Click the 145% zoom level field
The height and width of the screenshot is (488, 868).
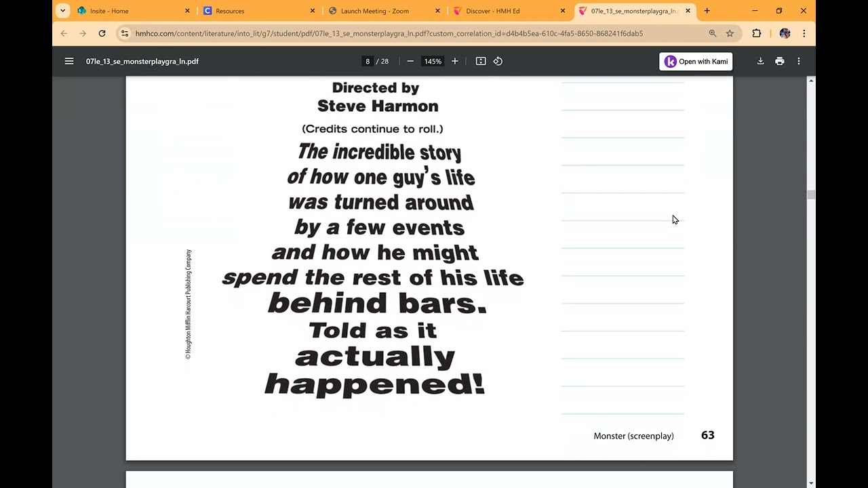click(433, 61)
